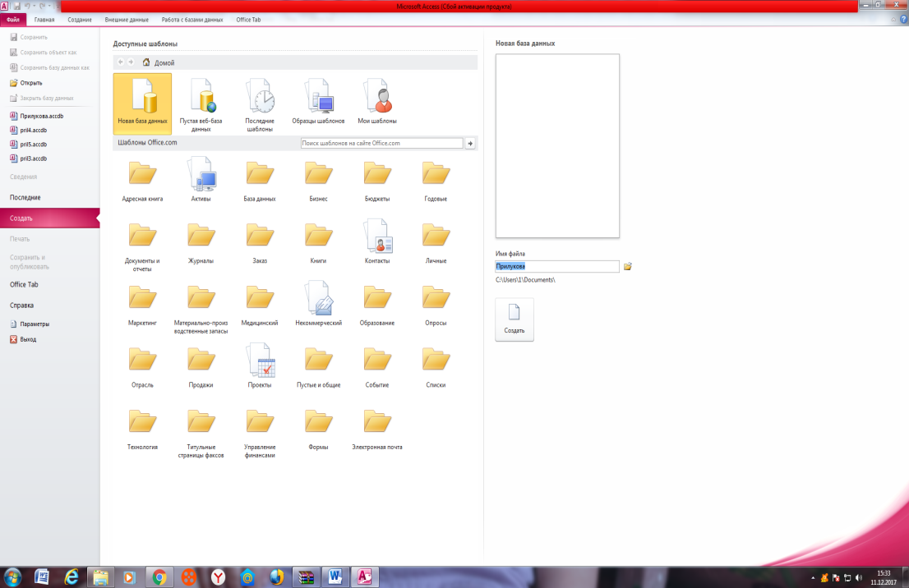Open the Заказ template folder
909x588 pixels.
(259, 243)
